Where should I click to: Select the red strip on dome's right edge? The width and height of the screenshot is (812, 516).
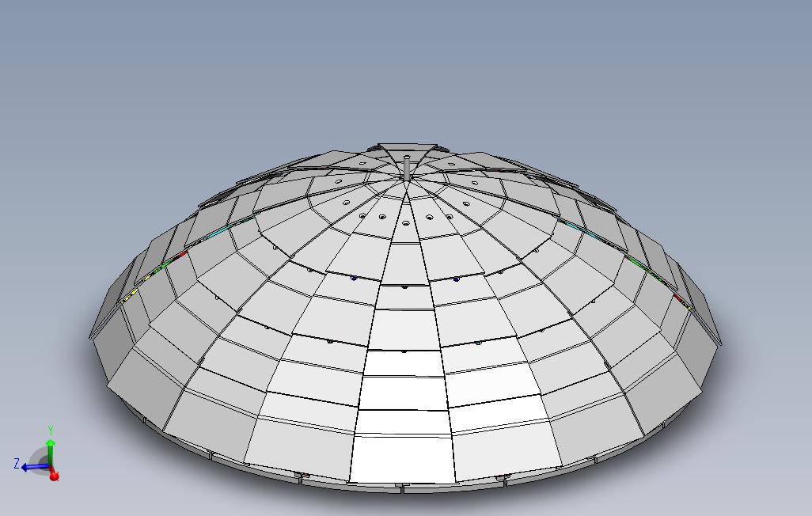click(x=678, y=297)
